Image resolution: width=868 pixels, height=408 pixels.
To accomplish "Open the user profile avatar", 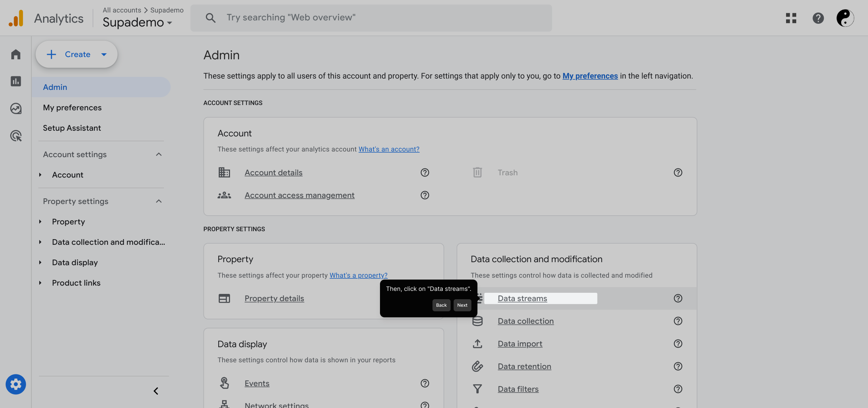I will pos(845,18).
